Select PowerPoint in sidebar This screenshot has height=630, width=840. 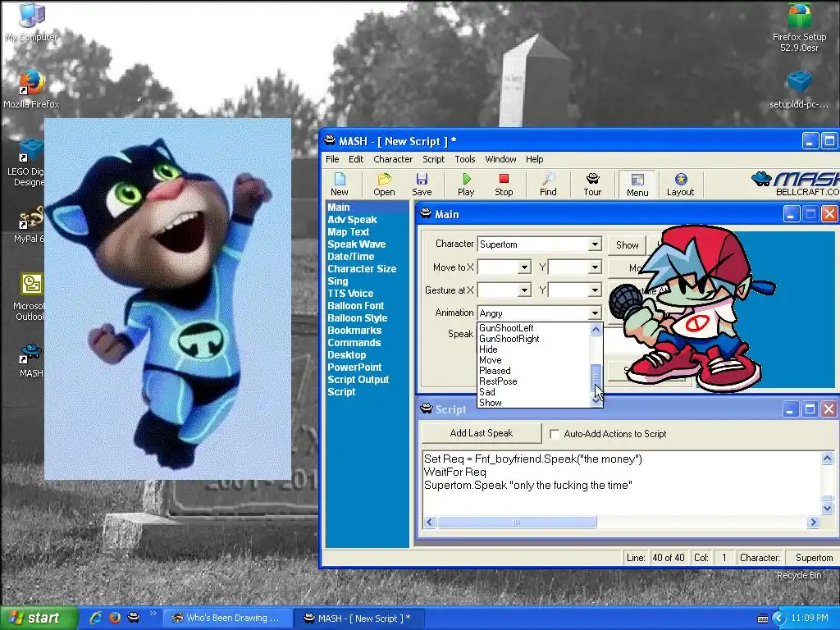coord(354,367)
